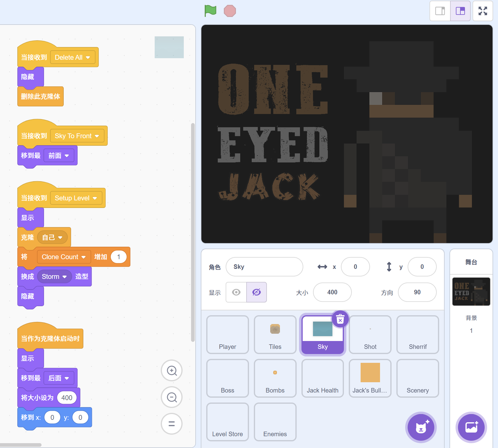
Task: Reset workspace zoom to default
Action: [x=172, y=424]
